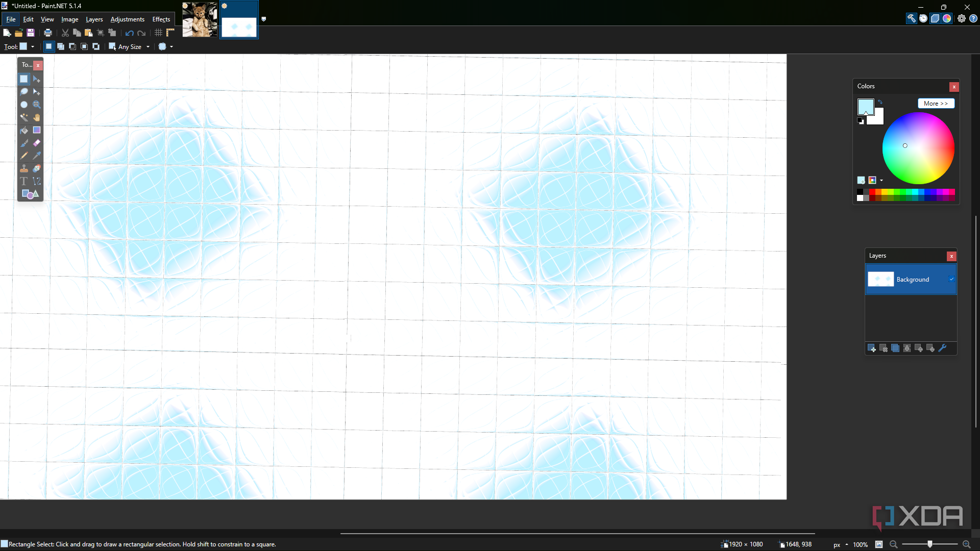Select the Gradient tool
Viewport: 980px width, 551px height.
[x=37, y=130]
